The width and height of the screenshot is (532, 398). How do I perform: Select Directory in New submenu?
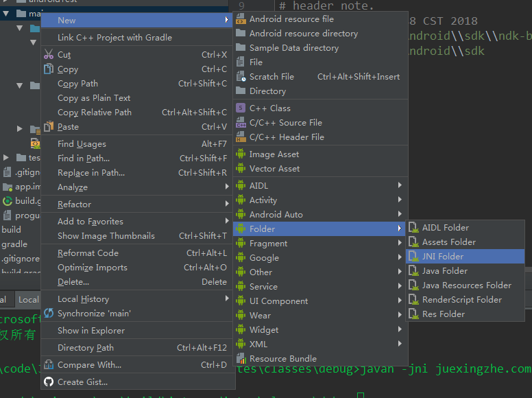coord(320,91)
